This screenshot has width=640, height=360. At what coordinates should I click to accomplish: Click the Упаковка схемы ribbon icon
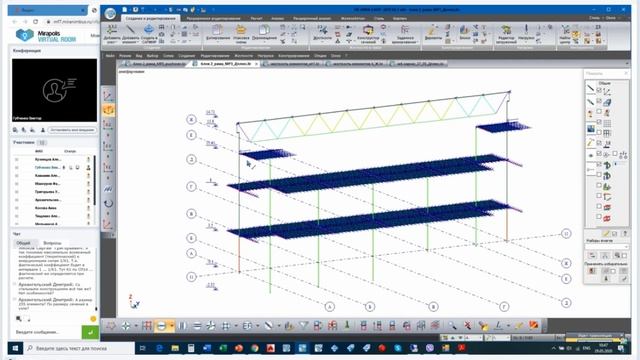tap(241, 33)
